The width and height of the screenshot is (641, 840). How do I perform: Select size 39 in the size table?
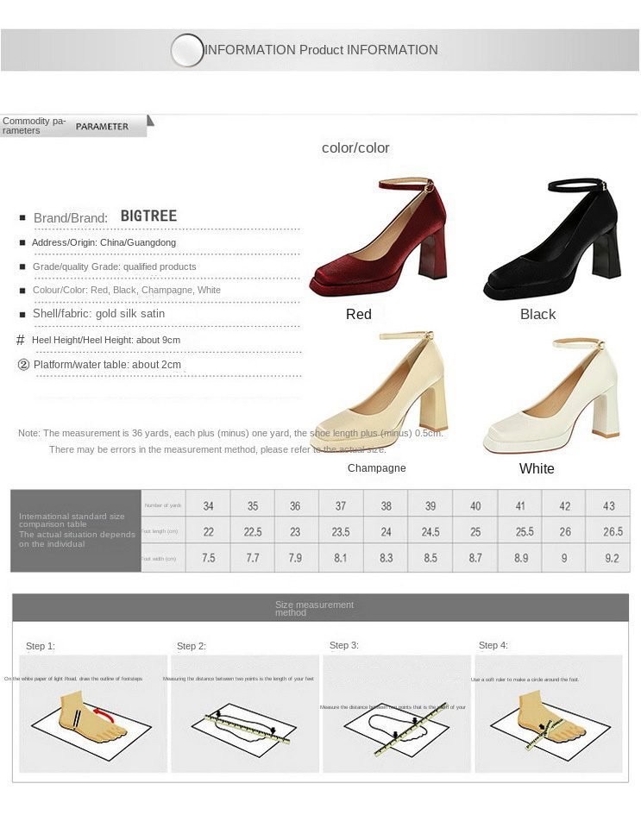coord(430,505)
